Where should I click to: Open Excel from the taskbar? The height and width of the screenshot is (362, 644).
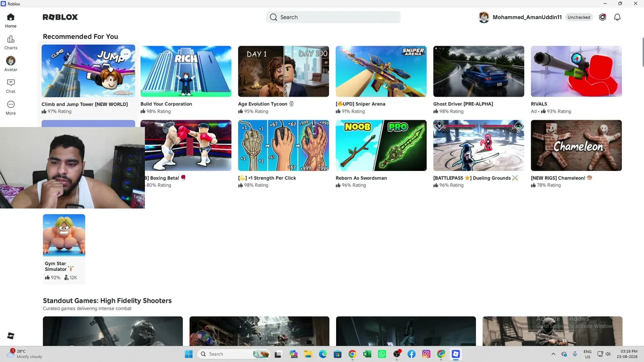(367, 354)
